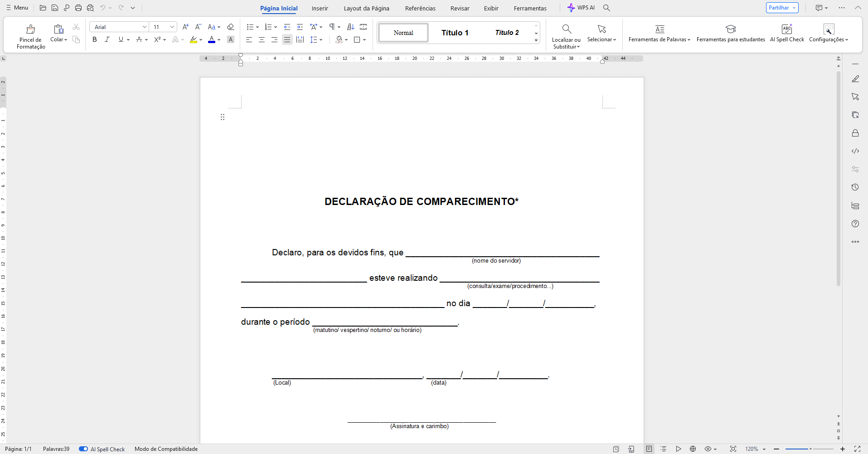Click the yellow text highlight color button
This screenshot has height=454, width=868.
click(x=194, y=39)
